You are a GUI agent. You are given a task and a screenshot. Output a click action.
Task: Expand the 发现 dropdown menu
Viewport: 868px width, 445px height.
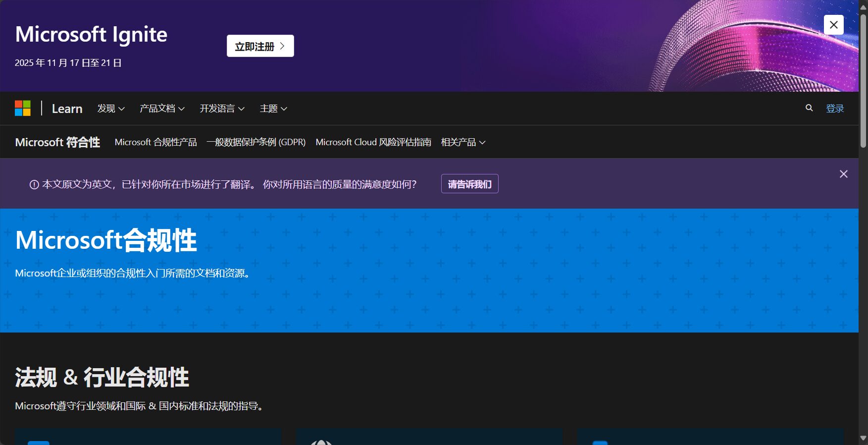[111, 109]
